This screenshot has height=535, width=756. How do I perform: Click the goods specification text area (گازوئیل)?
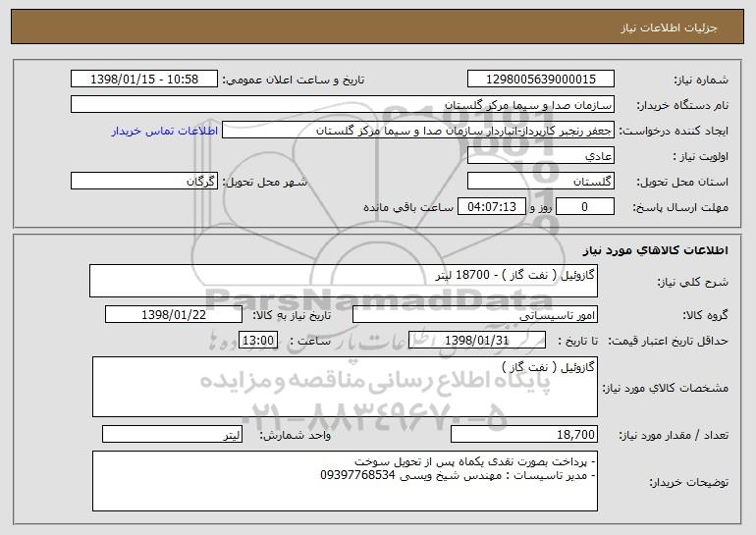pyautogui.click(x=345, y=387)
